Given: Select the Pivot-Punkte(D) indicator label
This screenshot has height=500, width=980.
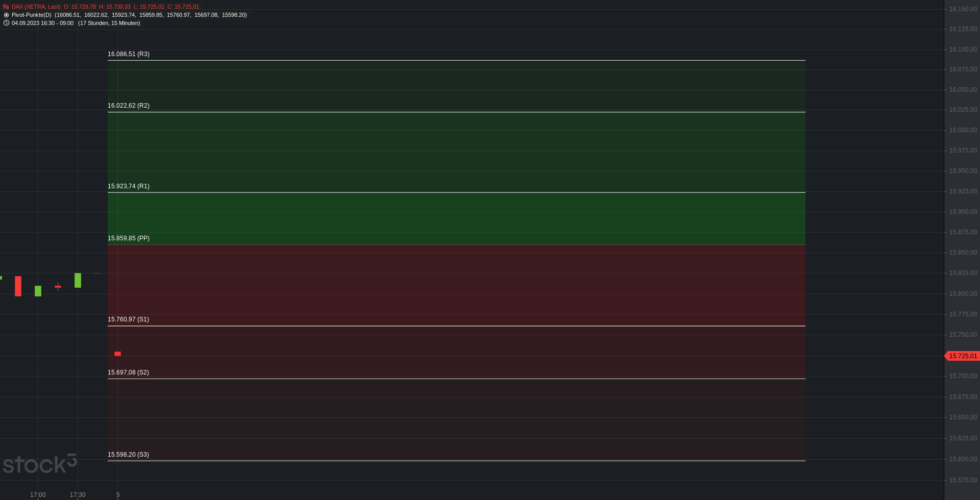Looking at the screenshot, I should (x=32, y=15).
